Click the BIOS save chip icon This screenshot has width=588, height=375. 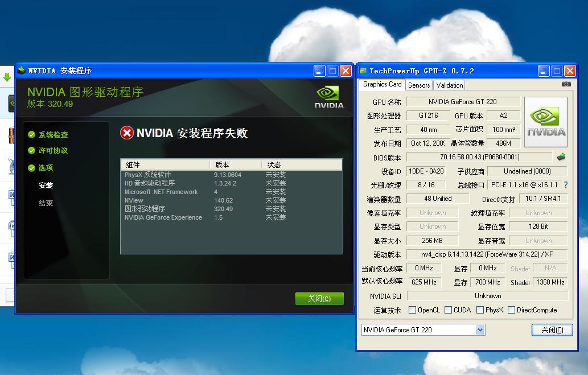[x=561, y=157]
